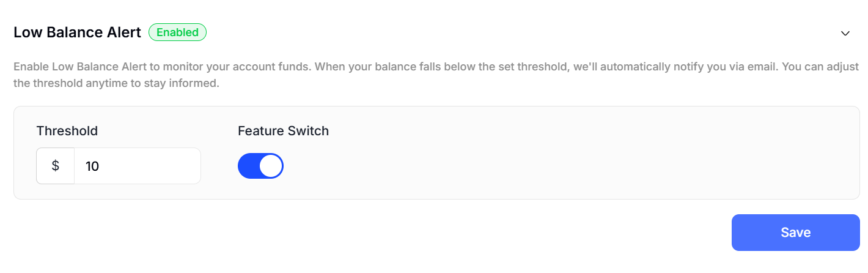Image resolution: width=868 pixels, height=273 pixels.
Task: Click the Feature Switch label text
Action: pos(283,130)
